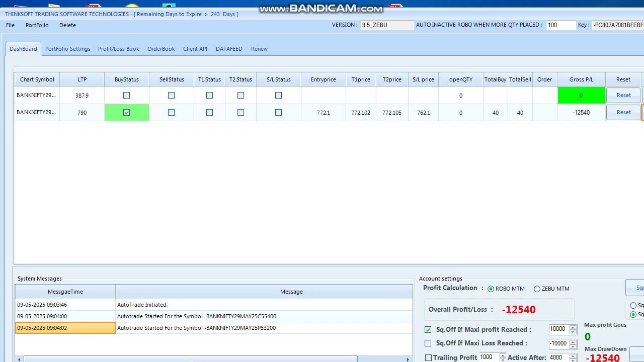
Task: Enable Sq.Off If Maxi Loss Reached
Action: [428, 343]
